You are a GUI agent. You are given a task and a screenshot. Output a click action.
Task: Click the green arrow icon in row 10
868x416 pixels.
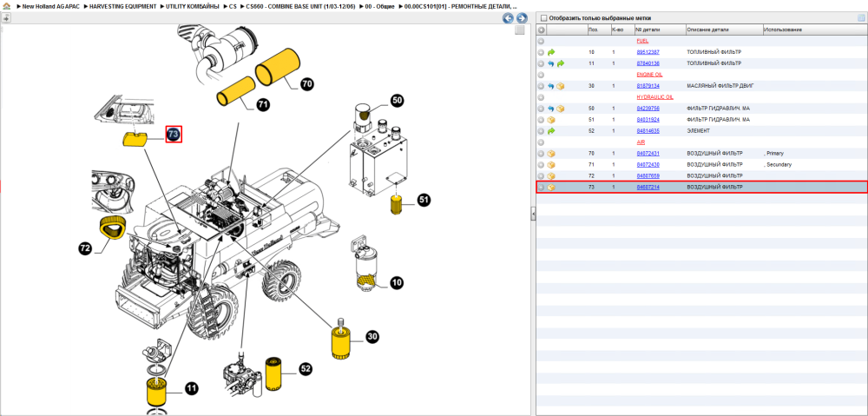551,52
